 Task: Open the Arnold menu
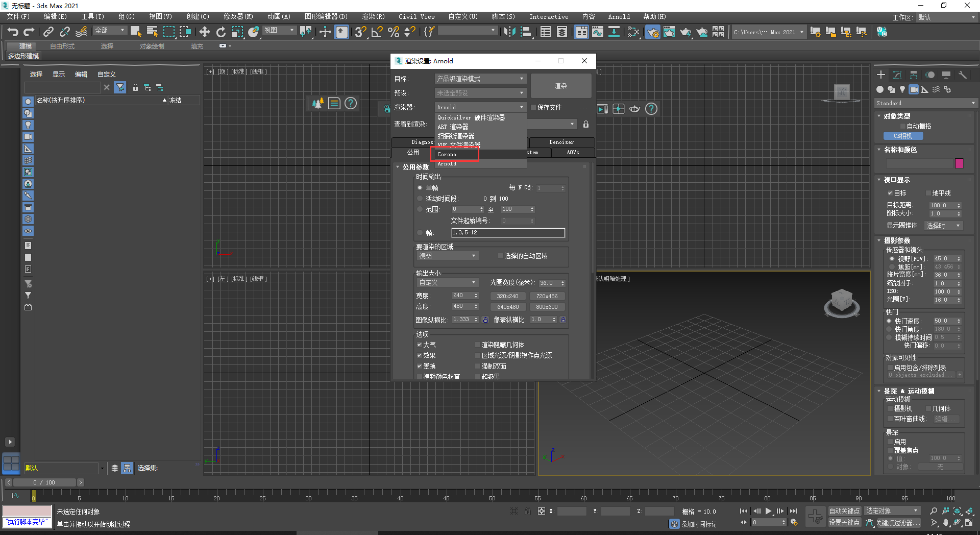pyautogui.click(x=618, y=16)
